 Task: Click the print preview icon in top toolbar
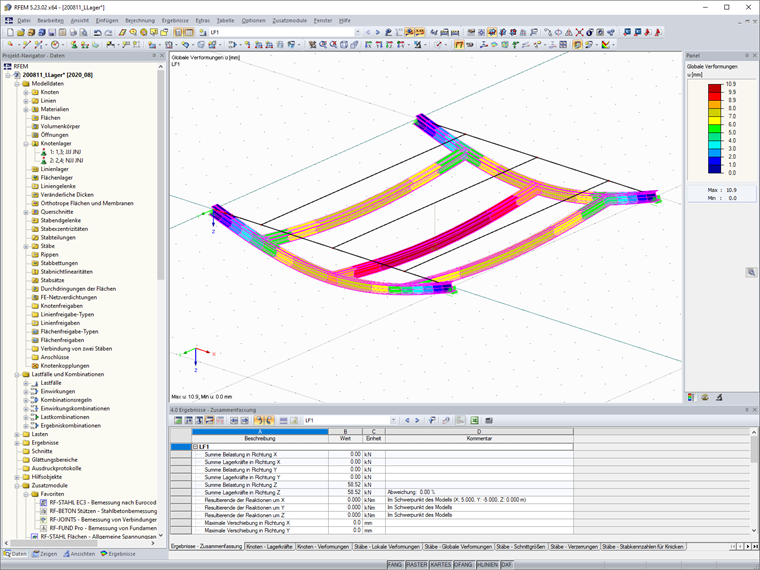pyautogui.click(x=83, y=32)
